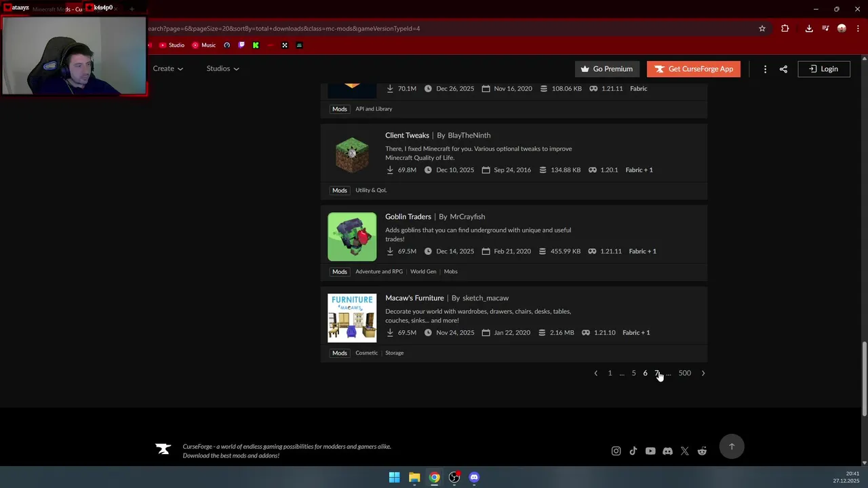Select the Adventure and RPG category tag

pos(379,272)
